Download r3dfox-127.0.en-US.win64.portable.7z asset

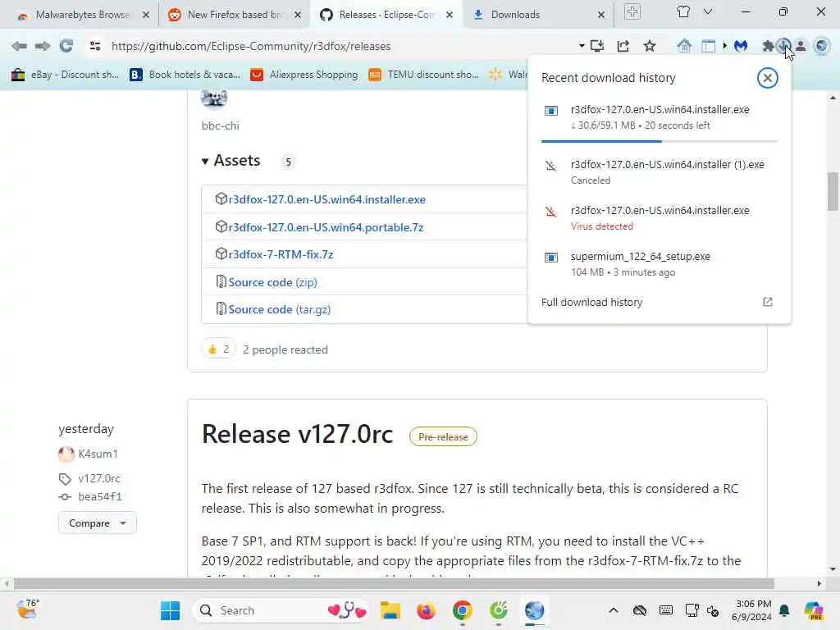(326, 227)
